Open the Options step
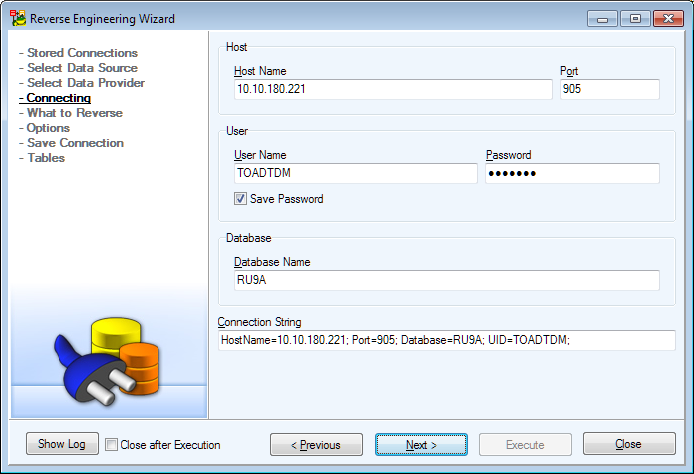Image resolution: width=694 pixels, height=474 pixels. (48, 128)
